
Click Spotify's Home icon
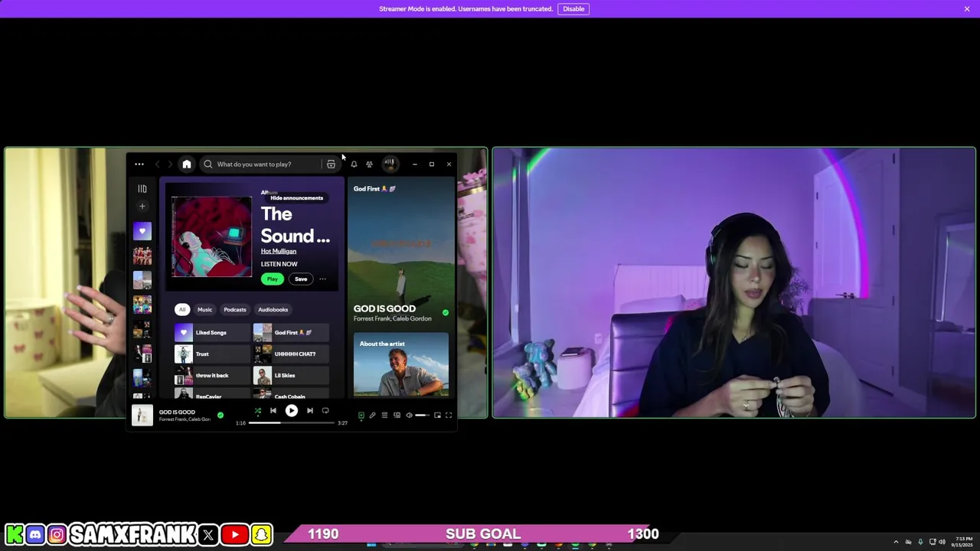(187, 164)
